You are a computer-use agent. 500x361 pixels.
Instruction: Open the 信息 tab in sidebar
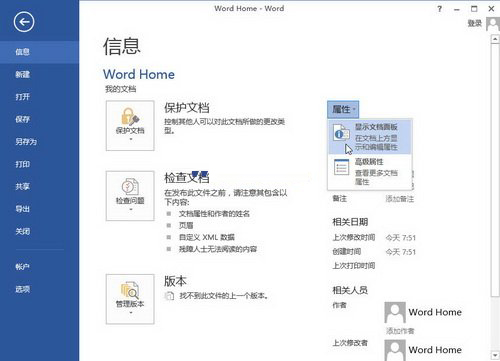[x=39, y=52]
